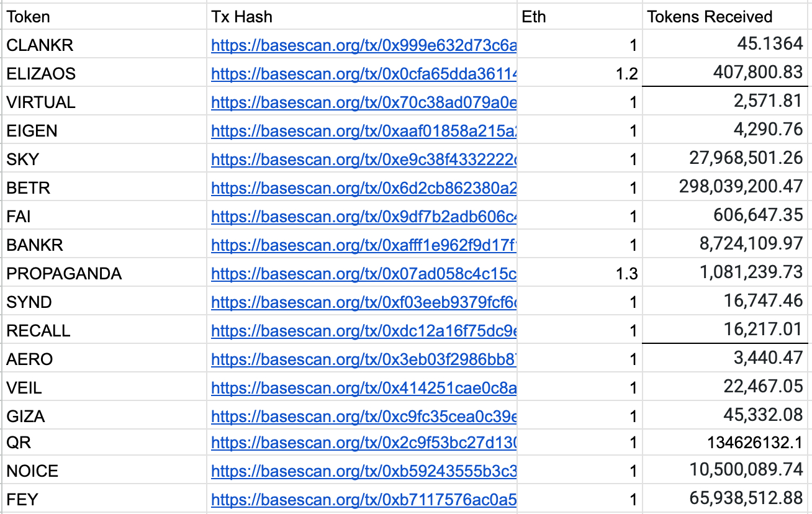
Task: Select the cell showing 134626132.1
Action: point(726,443)
